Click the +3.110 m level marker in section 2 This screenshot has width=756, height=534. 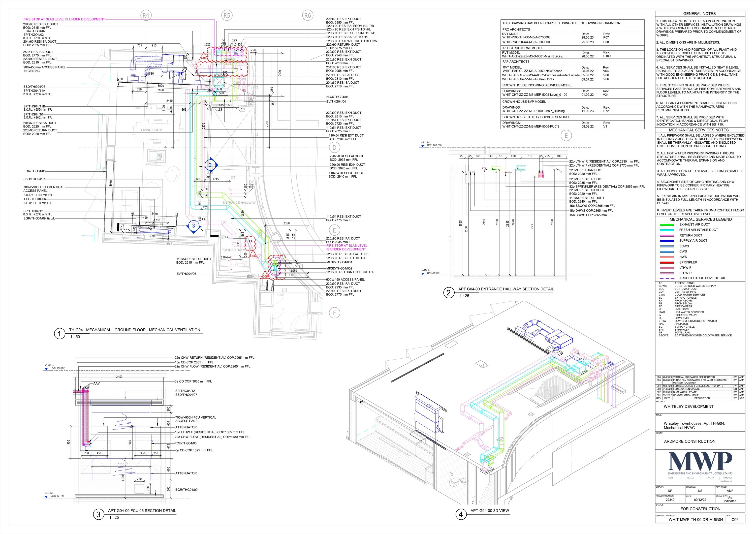tap(423, 145)
